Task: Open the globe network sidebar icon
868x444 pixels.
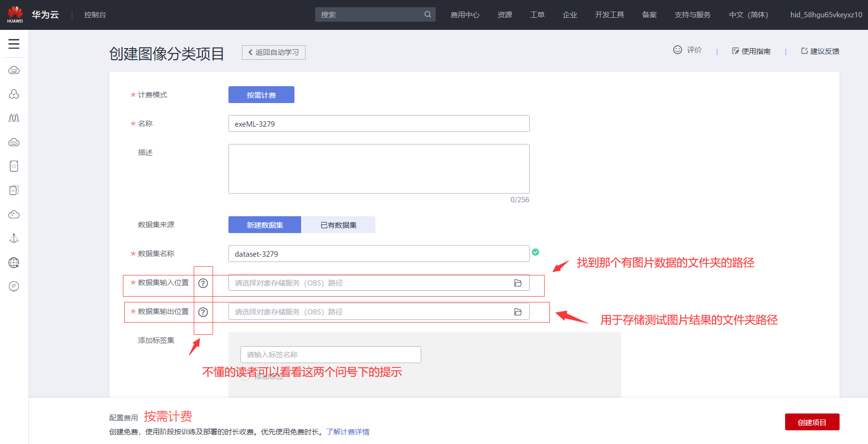Action: (x=14, y=262)
